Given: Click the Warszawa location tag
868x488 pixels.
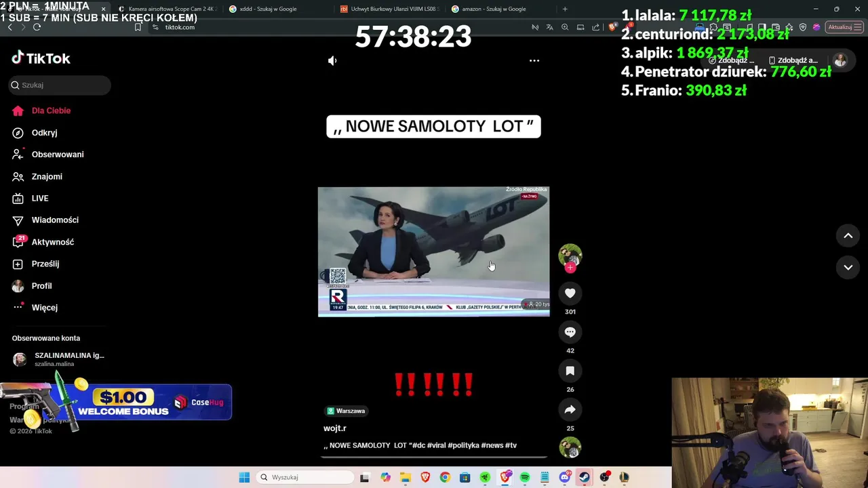Looking at the screenshot, I should [x=346, y=411].
